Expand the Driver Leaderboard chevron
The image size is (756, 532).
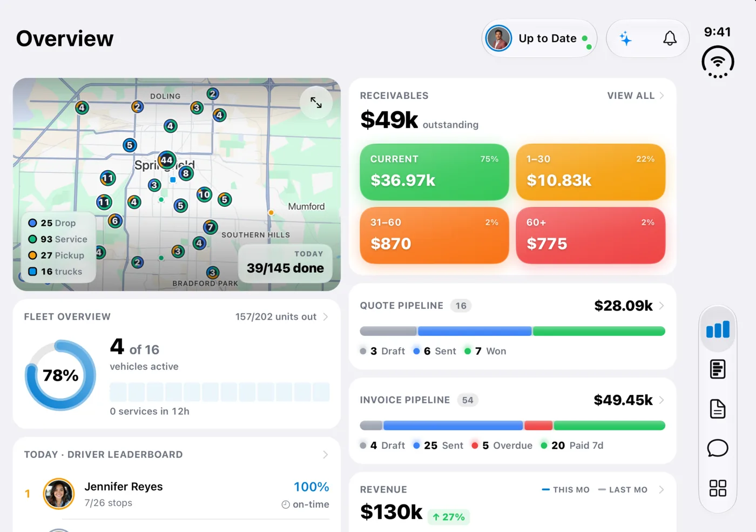click(x=326, y=455)
